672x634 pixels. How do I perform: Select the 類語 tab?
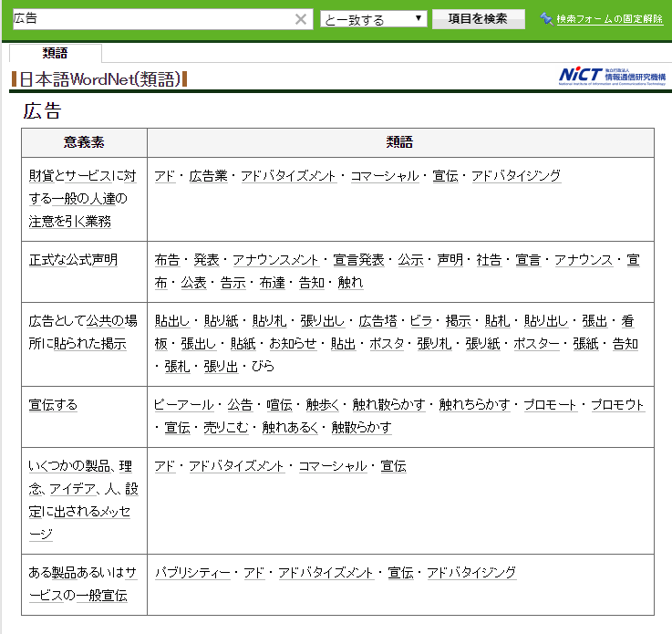click(56, 53)
